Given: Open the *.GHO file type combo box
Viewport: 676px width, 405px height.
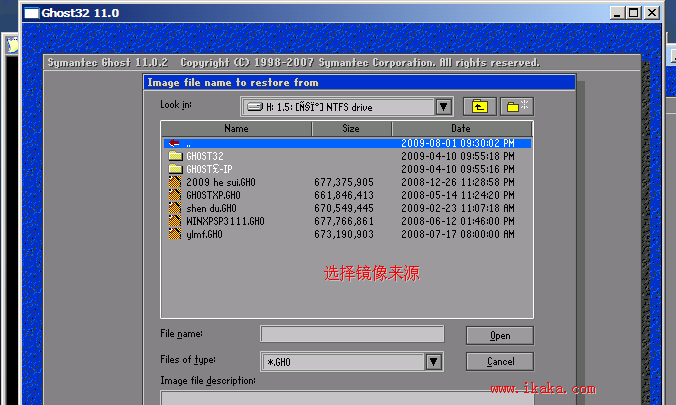Looking at the screenshot, I should pos(352,361).
